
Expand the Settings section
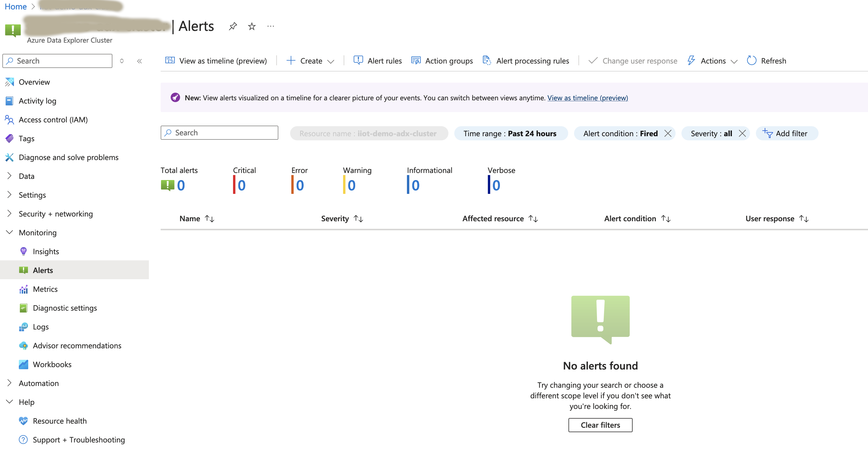(x=32, y=195)
